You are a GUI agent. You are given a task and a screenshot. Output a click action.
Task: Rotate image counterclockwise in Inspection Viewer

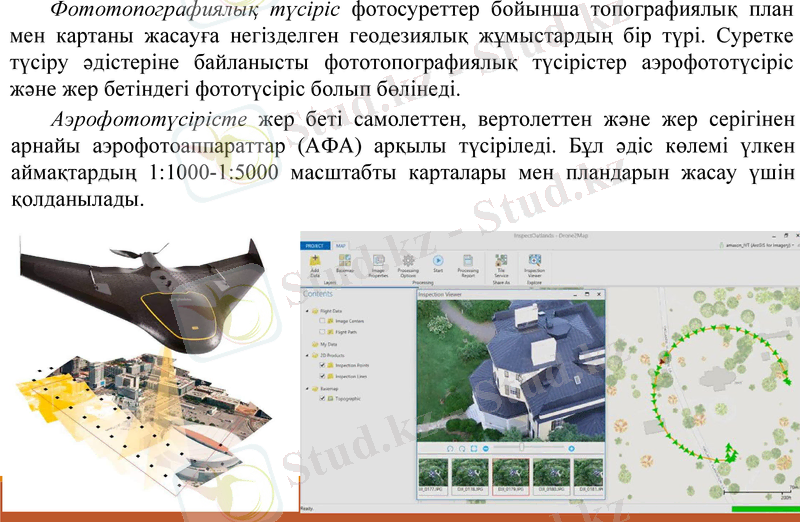point(450,449)
